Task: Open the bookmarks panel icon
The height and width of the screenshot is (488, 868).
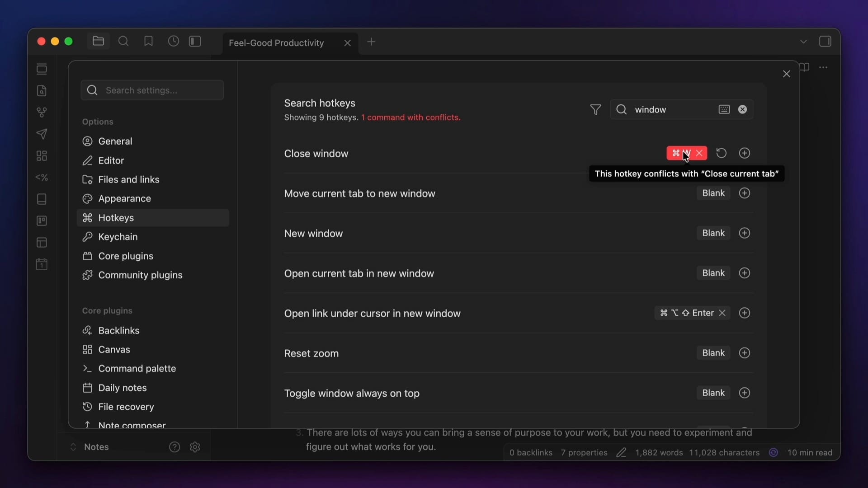Action: [148, 42]
